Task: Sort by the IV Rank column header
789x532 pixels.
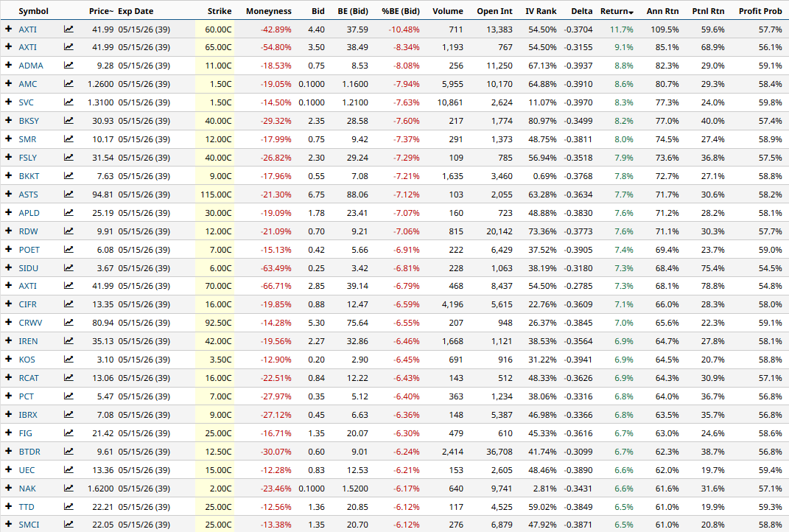Action: (x=541, y=11)
